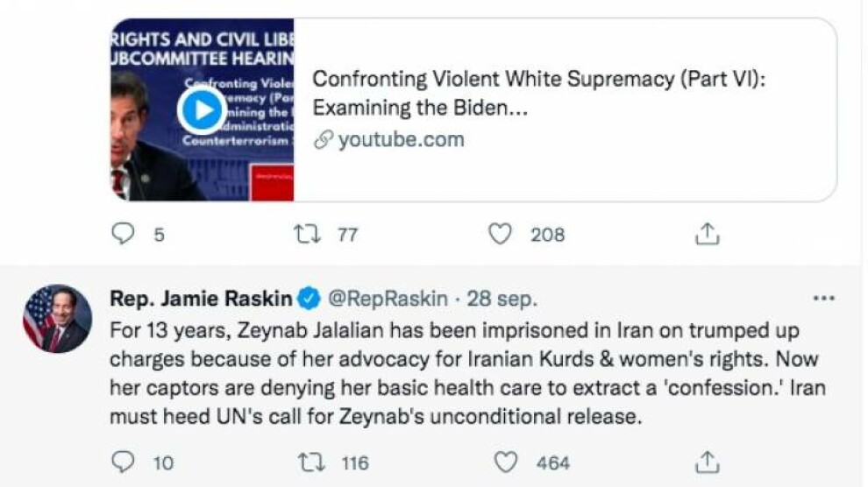Viewport: 868px width, 487px height.
Task: Click the 464 likes count
Action: point(553,462)
